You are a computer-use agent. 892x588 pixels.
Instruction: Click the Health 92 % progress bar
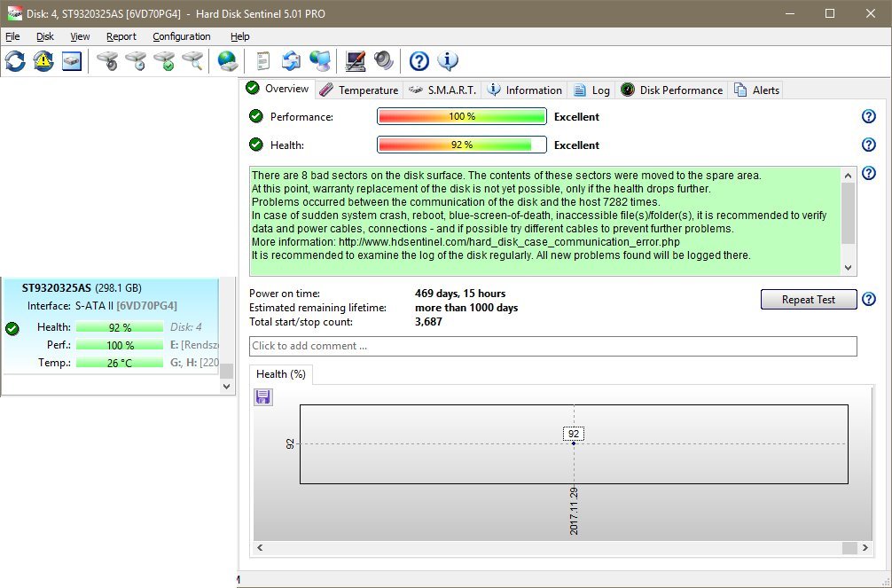coord(461,145)
